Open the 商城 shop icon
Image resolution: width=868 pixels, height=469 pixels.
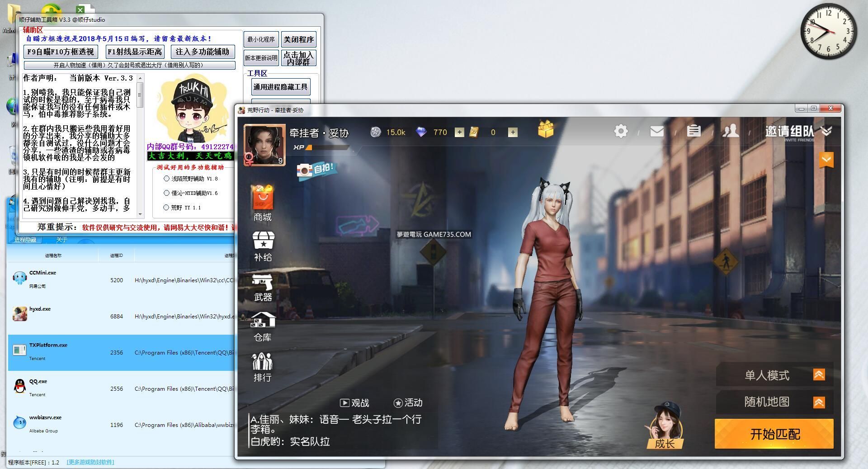click(263, 198)
